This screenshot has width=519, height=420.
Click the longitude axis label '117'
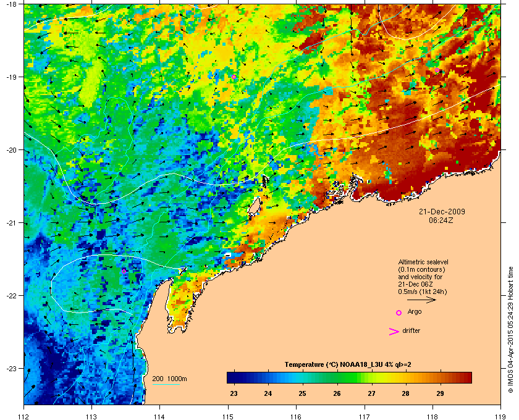point(365,417)
